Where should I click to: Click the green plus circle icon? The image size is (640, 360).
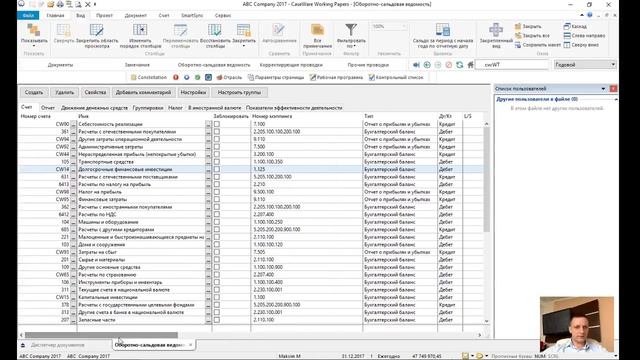point(427,65)
